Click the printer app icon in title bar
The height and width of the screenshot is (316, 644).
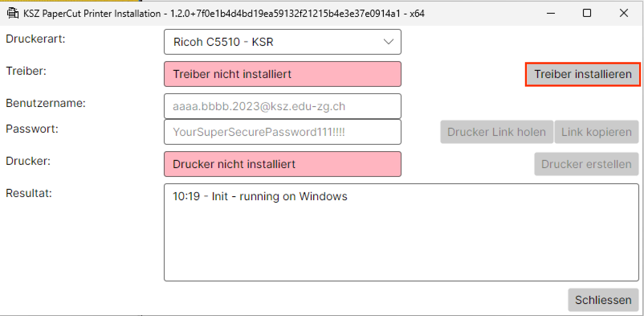point(13,13)
